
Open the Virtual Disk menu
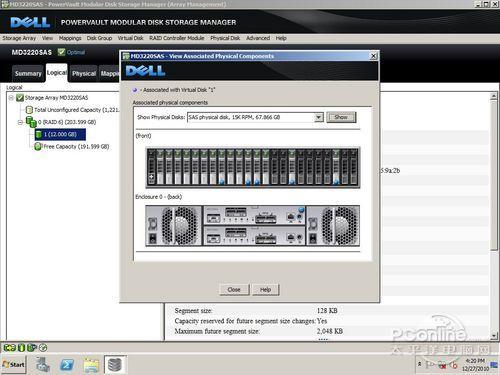click(x=130, y=38)
